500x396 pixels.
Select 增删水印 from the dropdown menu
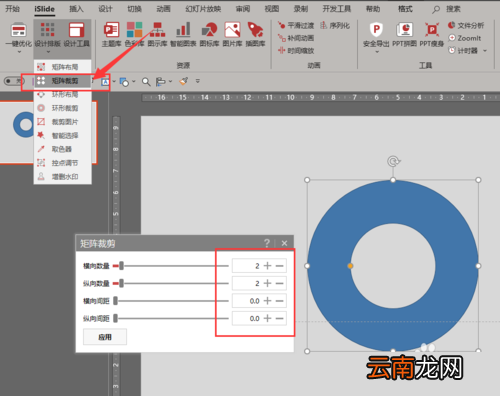tap(63, 176)
